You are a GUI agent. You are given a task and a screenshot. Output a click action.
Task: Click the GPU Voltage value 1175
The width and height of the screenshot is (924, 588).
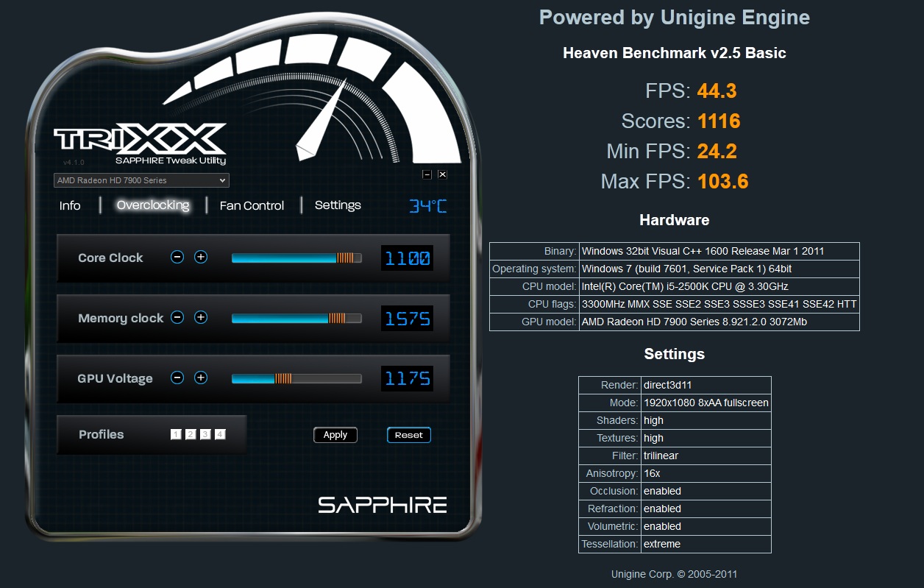[x=407, y=379]
